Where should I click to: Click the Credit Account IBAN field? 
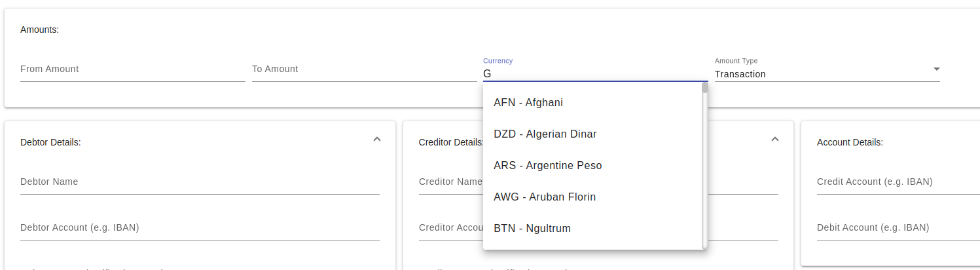pos(897,182)
